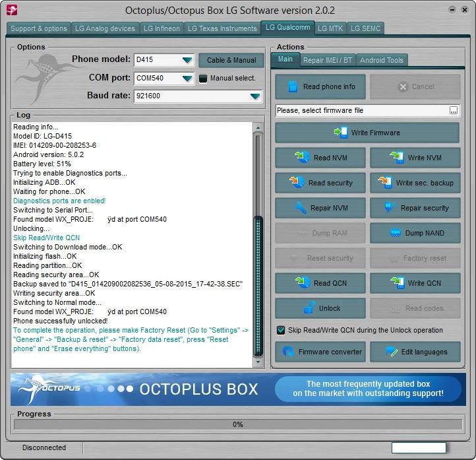Screen dimensions: 476x460
Task: Switch to the LG MTK tab
Action: pyautogui.click(x=330, y=28)
